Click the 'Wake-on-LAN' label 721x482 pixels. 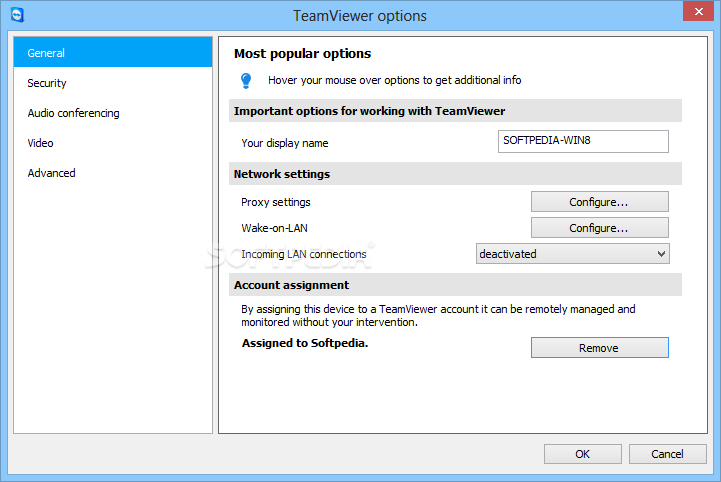pos(274,228)
